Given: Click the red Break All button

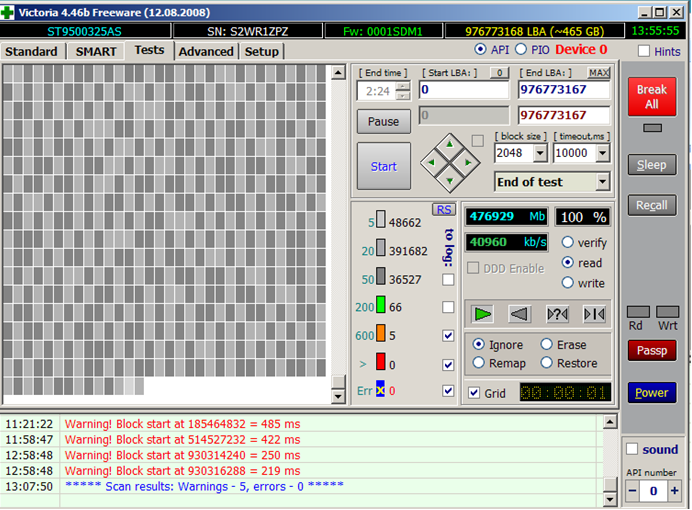Looking at the screenshot, I should pyautogui.click(x=652, y=97).
